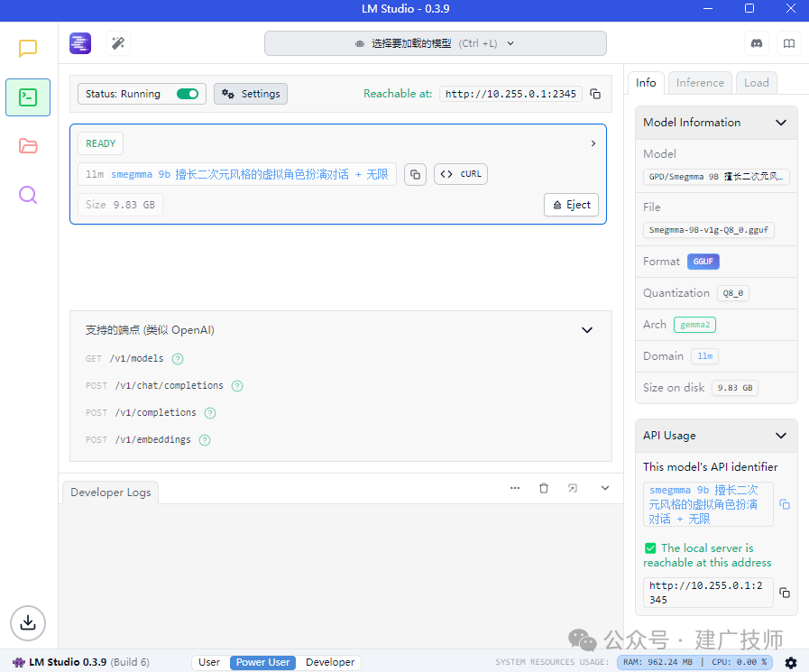This screenshot has height=672, width=809.
Task: Toggle the local server reachable checkbox
Action: click(x=650, y=548)
